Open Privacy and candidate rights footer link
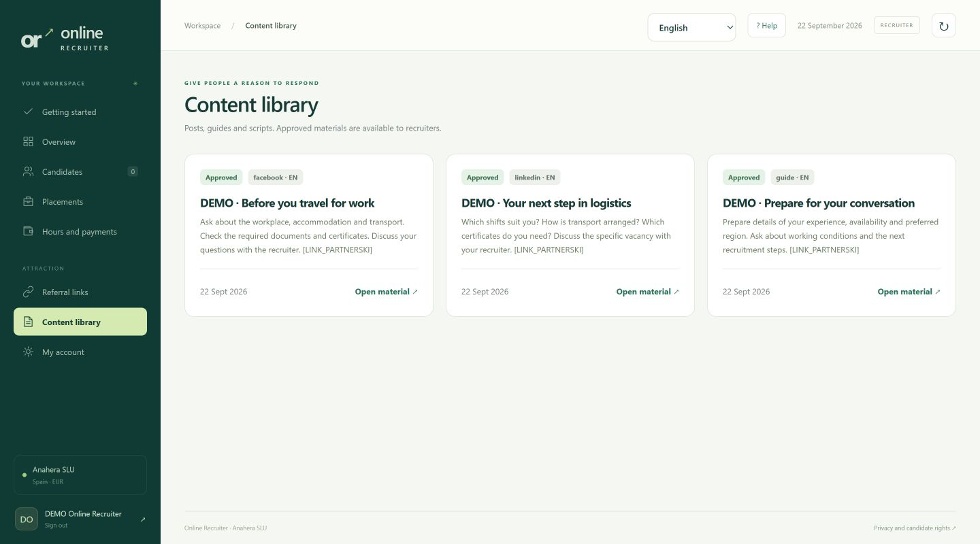Screen dimensions: 980x544 tap(915, 528)
